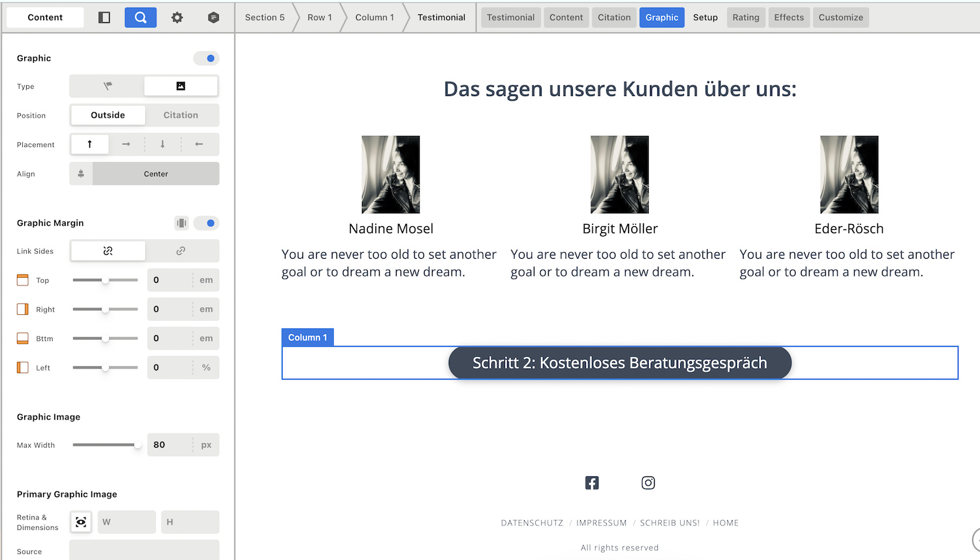Open the Effects tab
This screenshot has height=560, width=980.
pos(789,18)
